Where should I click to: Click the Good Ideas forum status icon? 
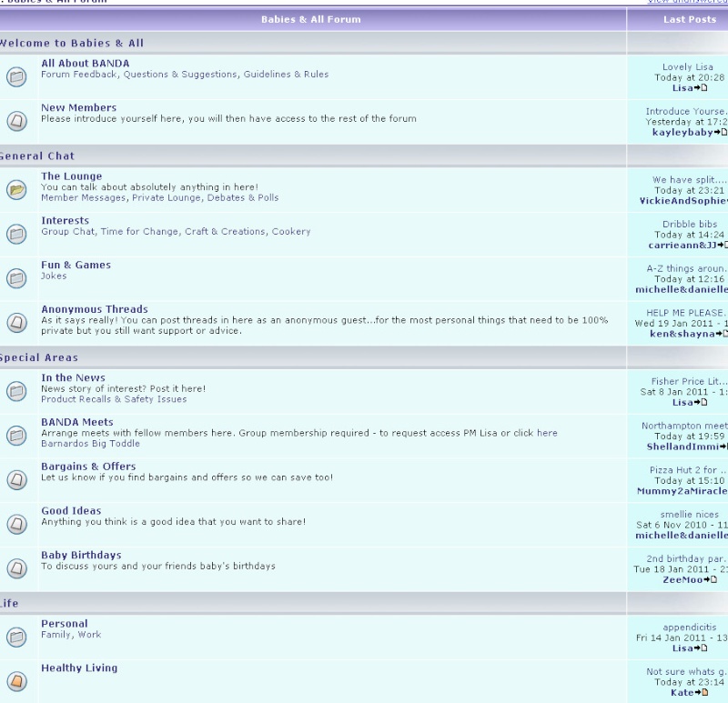click(16, 525)
